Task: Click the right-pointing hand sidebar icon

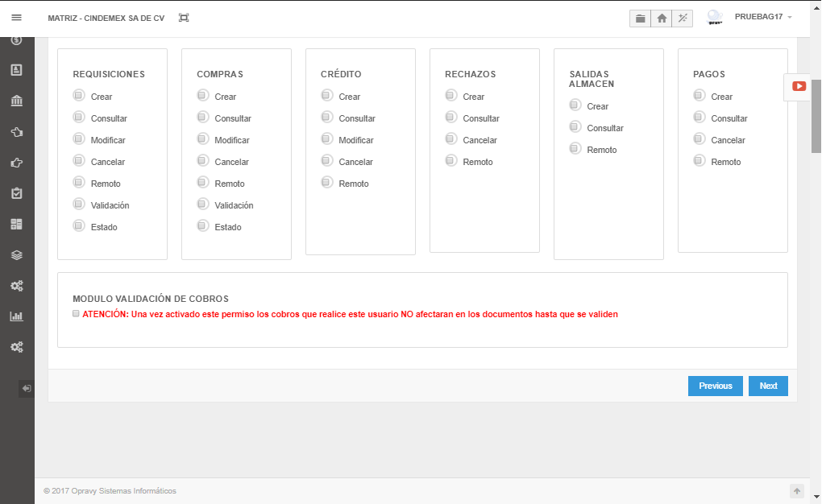Action: click(x=16, y=163)
